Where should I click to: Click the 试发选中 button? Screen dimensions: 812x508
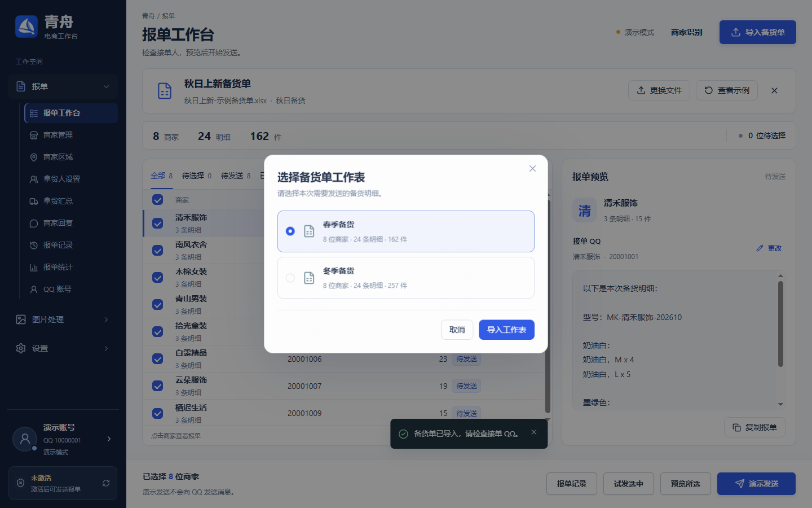629,484
